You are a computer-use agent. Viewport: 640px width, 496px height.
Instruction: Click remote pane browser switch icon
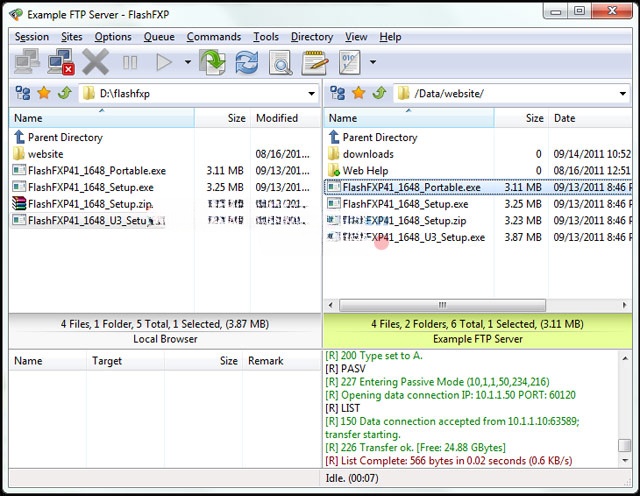coord(338,93)
